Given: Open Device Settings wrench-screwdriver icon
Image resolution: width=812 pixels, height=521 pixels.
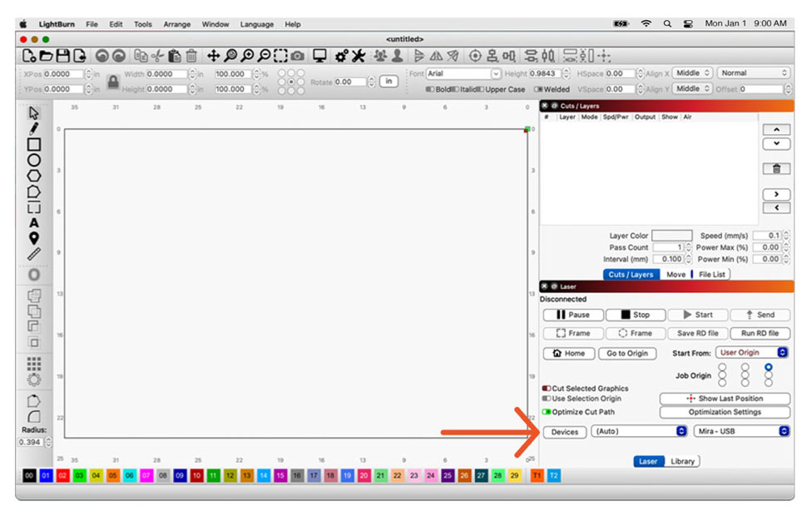Looking at the screenshot, I should pos(359,56).
